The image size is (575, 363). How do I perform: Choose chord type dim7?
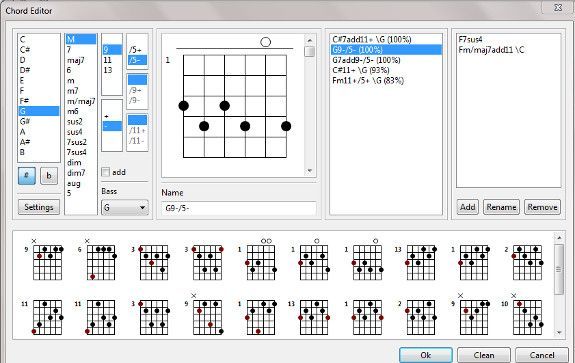(81, 172)
